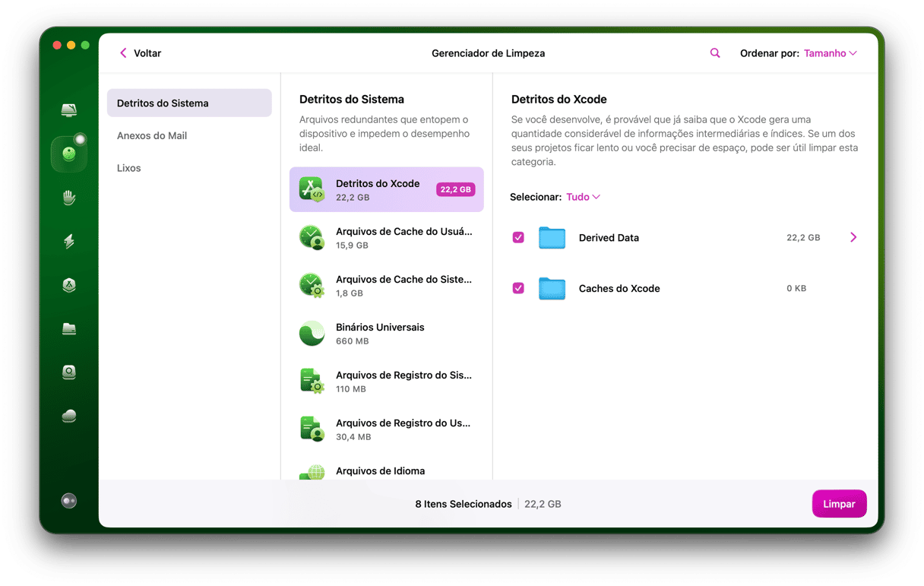Uncheck the Caches do Xcode checkbox
The height and width of the screenshot is (586, 924).
click(x=518, y=289)
